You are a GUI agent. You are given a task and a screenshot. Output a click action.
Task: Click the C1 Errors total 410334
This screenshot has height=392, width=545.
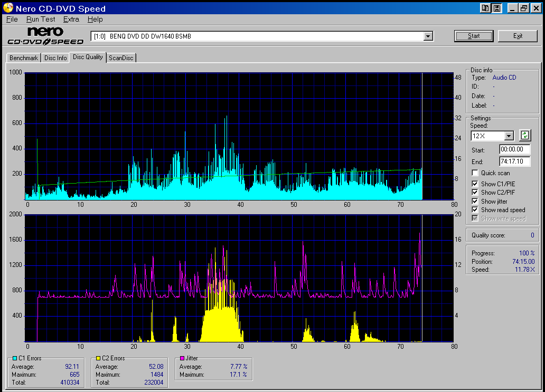pyautogui.click(x=70, y=383)
